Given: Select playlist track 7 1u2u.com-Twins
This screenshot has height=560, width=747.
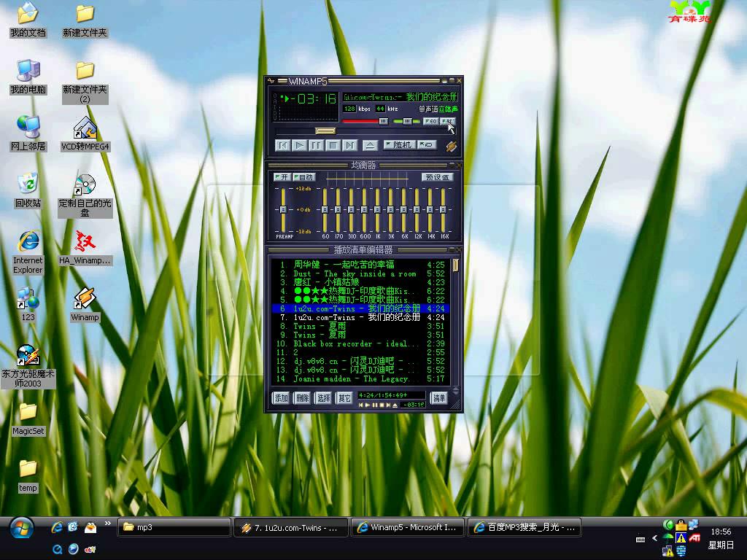Looking at the screenshot, I should (360, 317).
